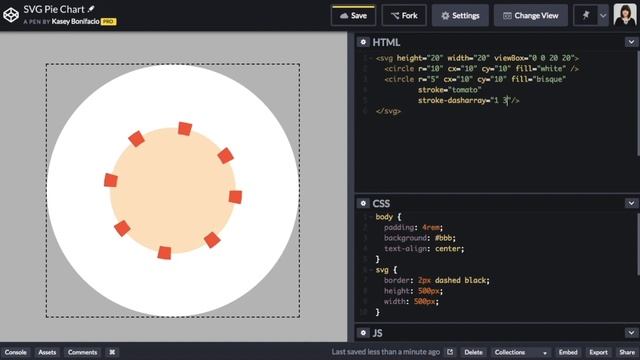This screenshot has width=640, height=360.
Task: Click the CSS panel title
Action: pos(381,203)
